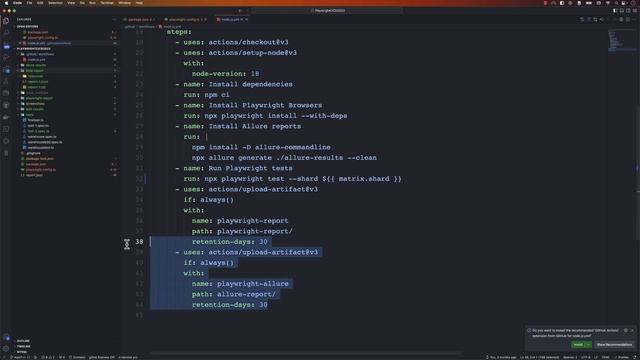Click workflows breadcrumb segment
This screenshot has width=640, height=360.
(147, 27)
